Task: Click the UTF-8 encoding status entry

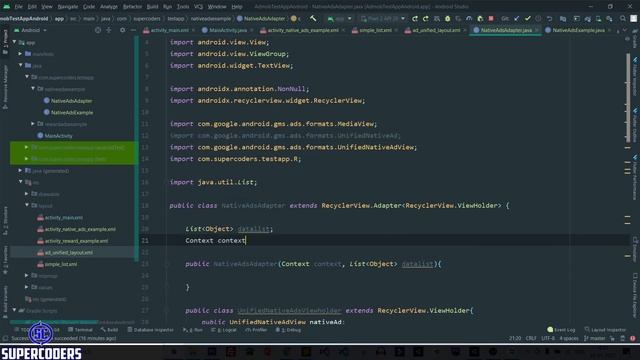Action: point(548,338)
